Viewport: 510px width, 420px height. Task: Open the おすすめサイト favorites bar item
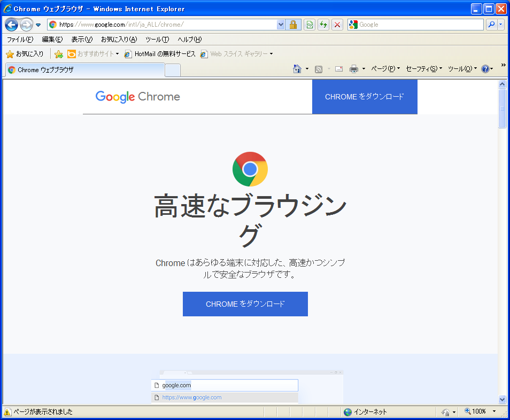93,54
